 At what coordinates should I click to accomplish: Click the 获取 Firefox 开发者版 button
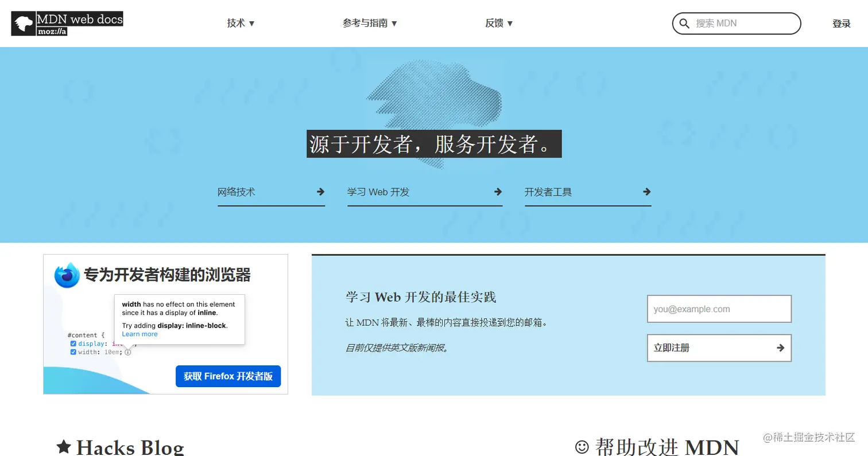click(x=228, y=376)
